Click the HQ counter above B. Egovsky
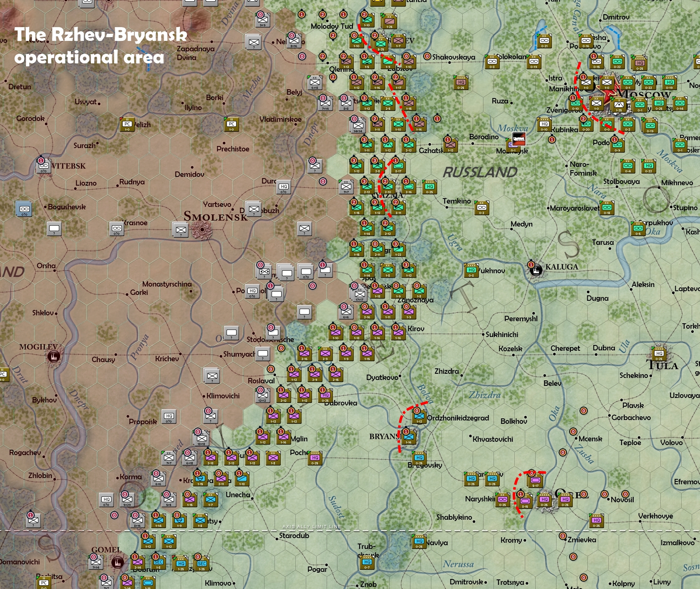This screenshot has height=589, width=700. point(419,458)
